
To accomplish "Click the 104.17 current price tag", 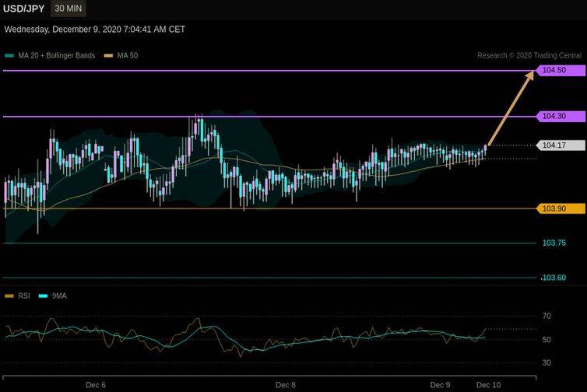I will tap(561, 145).
